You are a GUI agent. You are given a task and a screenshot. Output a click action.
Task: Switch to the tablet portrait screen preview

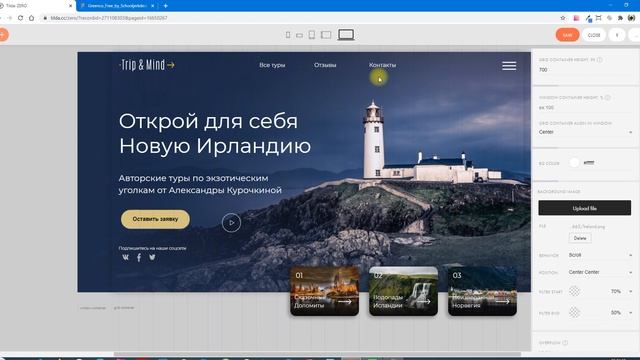(x=312, y=35)
